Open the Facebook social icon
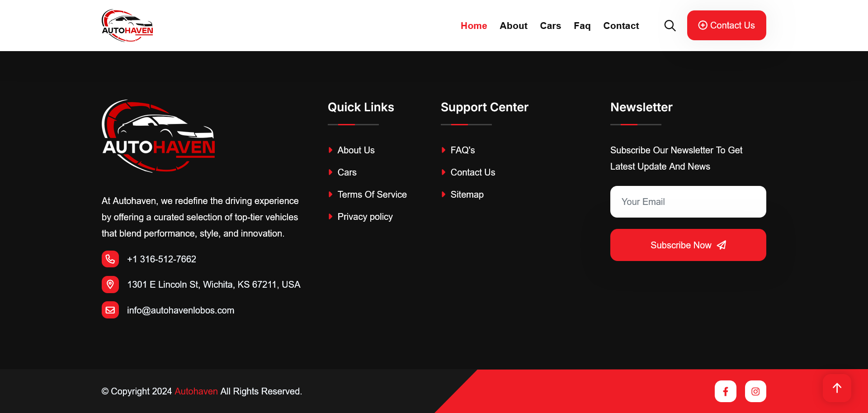 (725, 391)
